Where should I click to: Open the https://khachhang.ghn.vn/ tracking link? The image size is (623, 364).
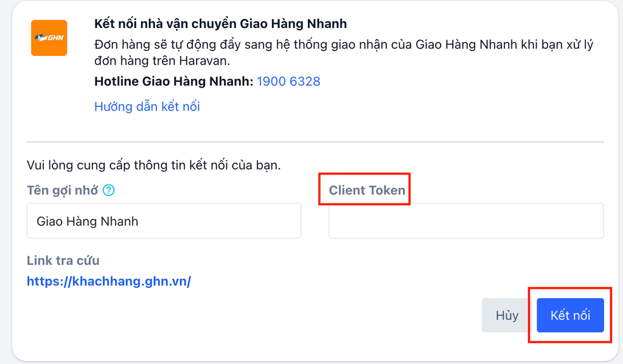pos(109,281)
